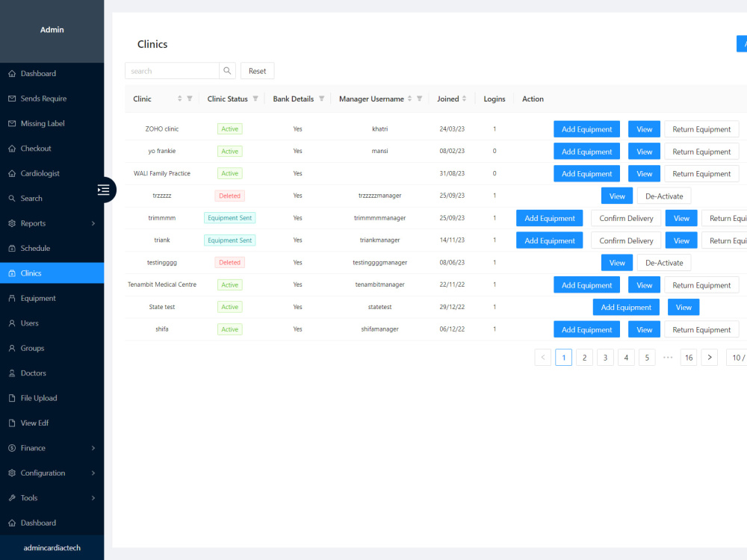Screen dimensions: 747x560
Task: Go to pagination page 5
Action: 647,358
